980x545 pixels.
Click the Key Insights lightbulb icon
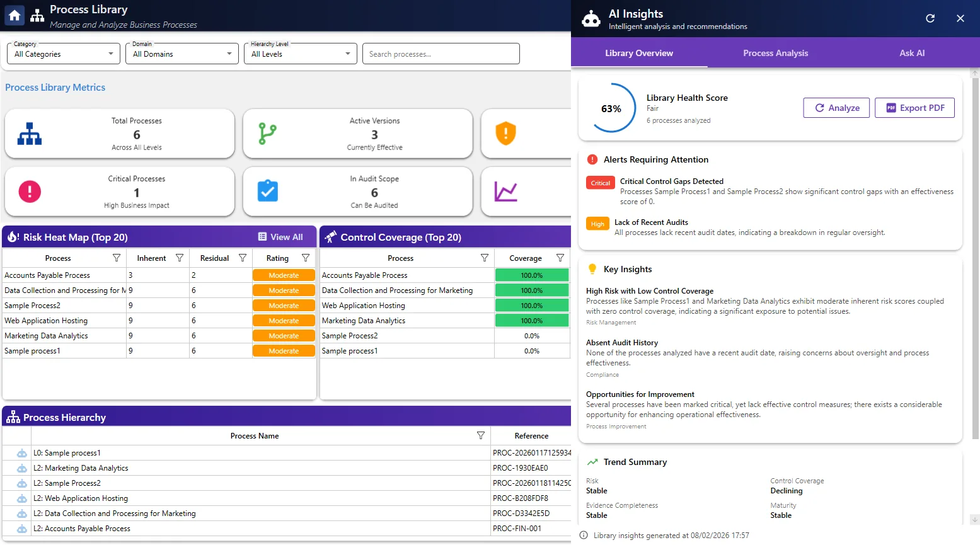(592, 269)
